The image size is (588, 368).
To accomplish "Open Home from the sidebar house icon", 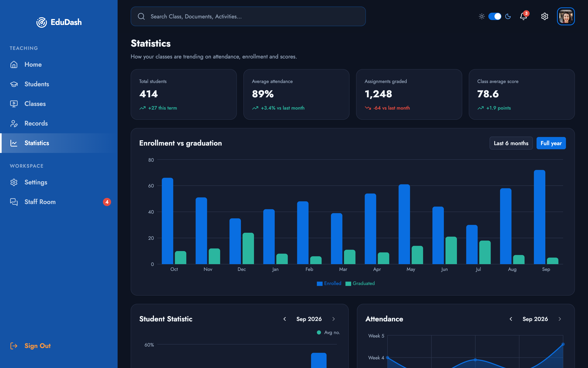I will point(14,64).
